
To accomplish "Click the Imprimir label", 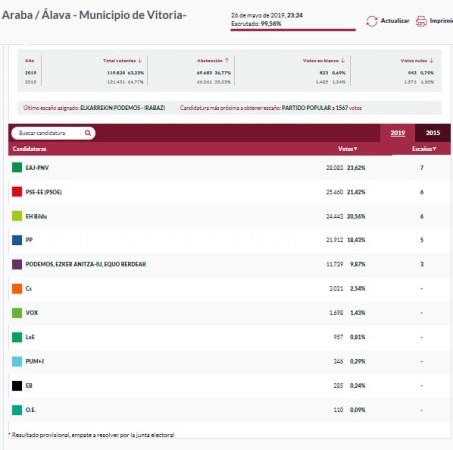I will point(441,21).
